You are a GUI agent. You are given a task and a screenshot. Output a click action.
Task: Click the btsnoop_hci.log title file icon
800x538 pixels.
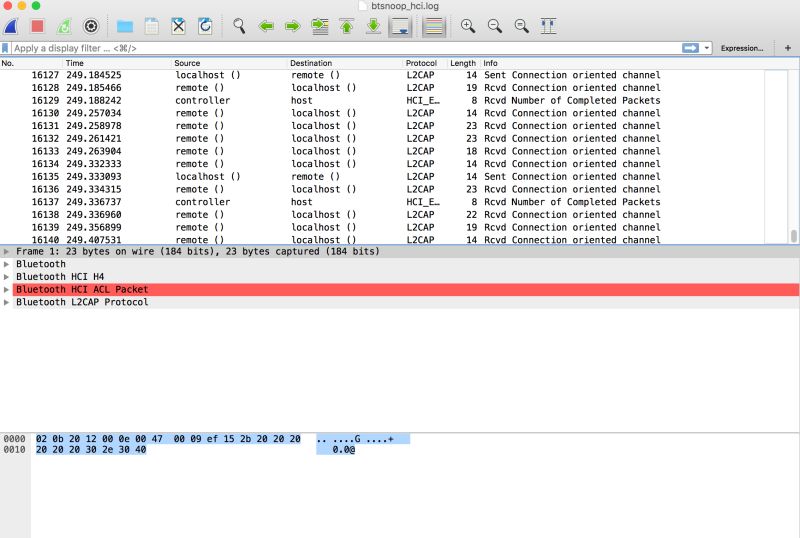pyautogui.click(x=363, y=6)
